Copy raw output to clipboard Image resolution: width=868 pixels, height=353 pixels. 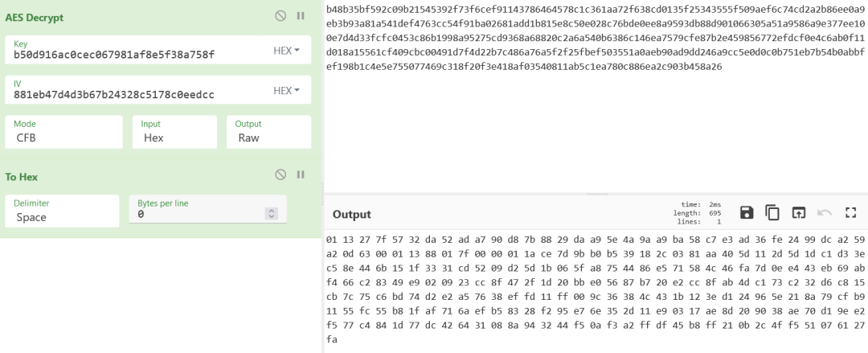point(772,212)
